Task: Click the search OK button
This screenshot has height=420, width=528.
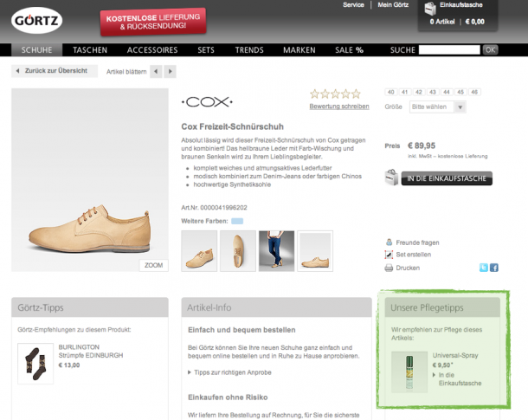Action: tap(490, 50)
